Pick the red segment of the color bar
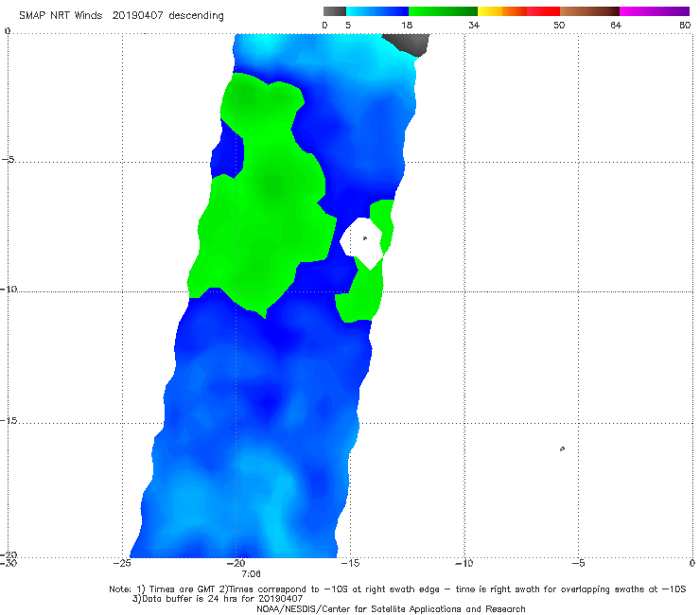 [543, 11]
